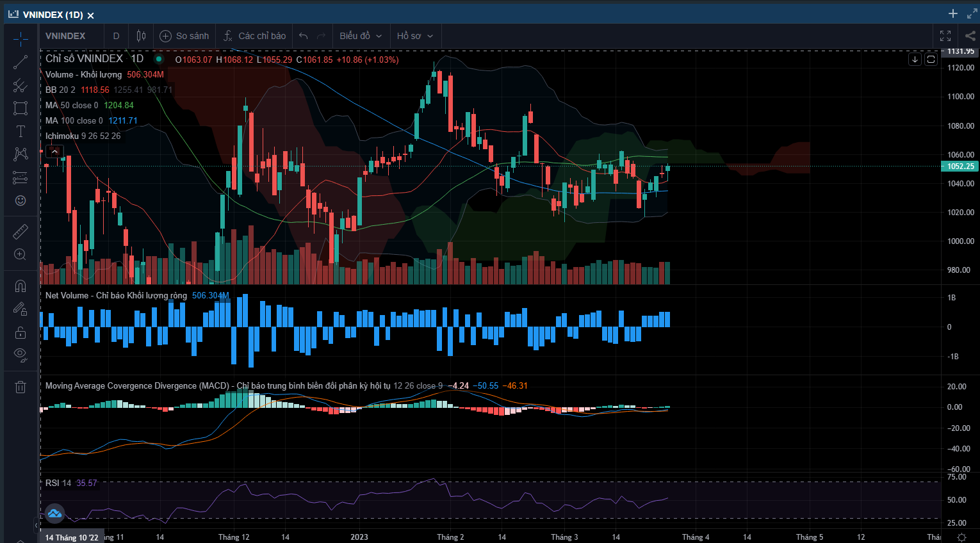980x543 pixels.
Task: Select the ruler measure tool
Action: 20,231
